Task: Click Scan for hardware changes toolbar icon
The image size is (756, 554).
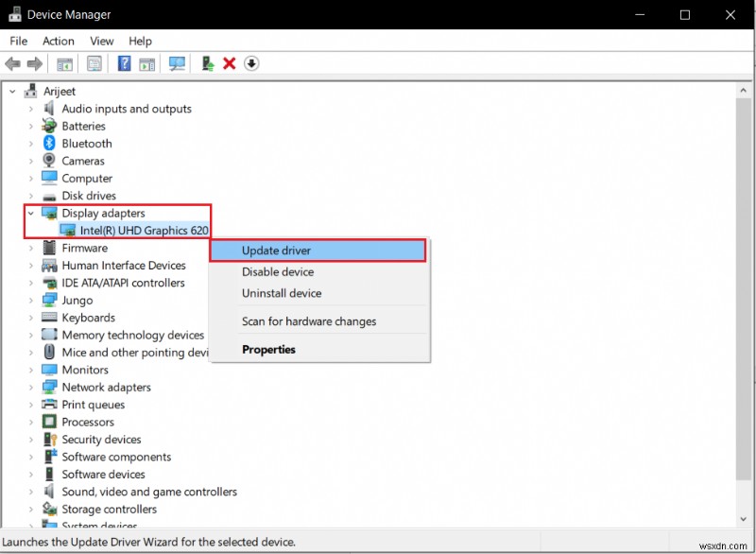Action: pos(176,63)
